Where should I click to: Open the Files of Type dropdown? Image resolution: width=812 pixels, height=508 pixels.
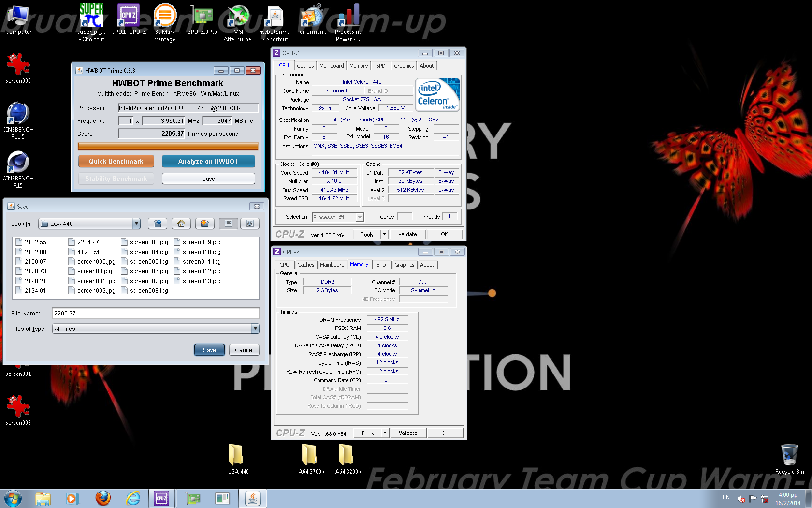[255, 329]
